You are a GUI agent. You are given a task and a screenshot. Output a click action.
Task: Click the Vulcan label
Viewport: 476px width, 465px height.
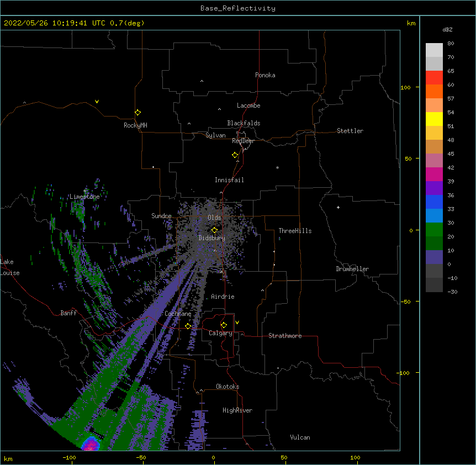[300, 437]
